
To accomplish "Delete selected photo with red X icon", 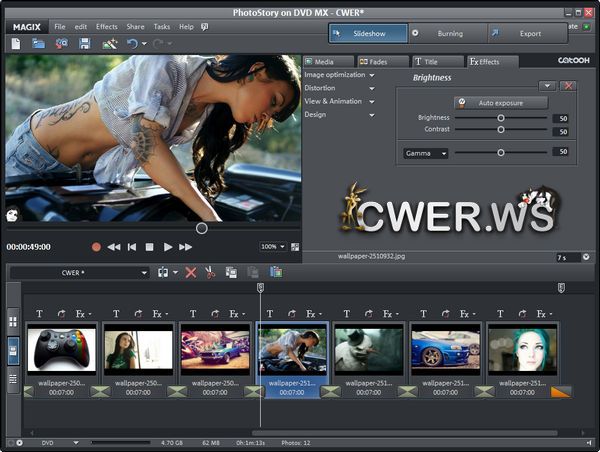I will point(191,272).
